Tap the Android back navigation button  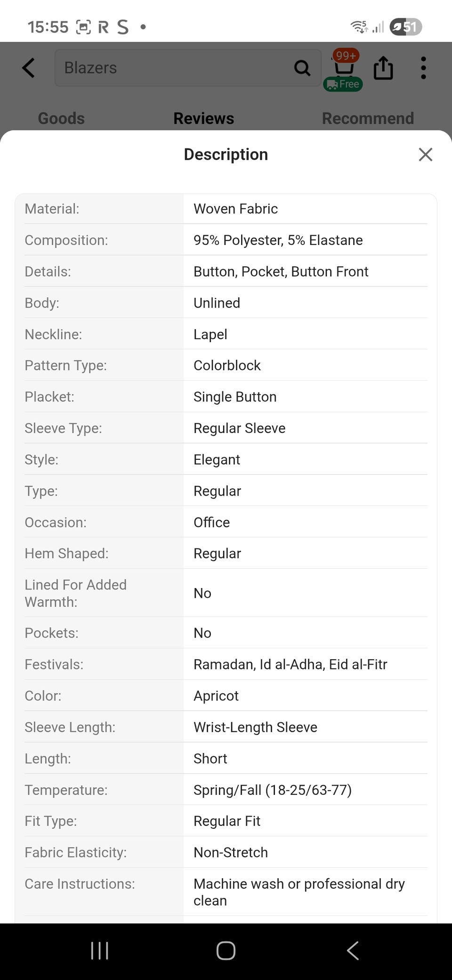(353, 951)
